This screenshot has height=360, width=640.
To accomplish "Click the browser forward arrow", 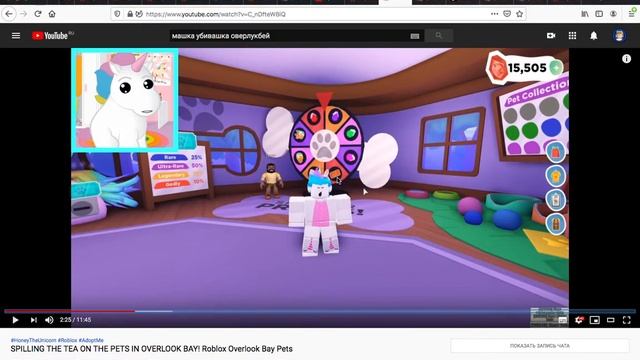I will tap(23, 14).
